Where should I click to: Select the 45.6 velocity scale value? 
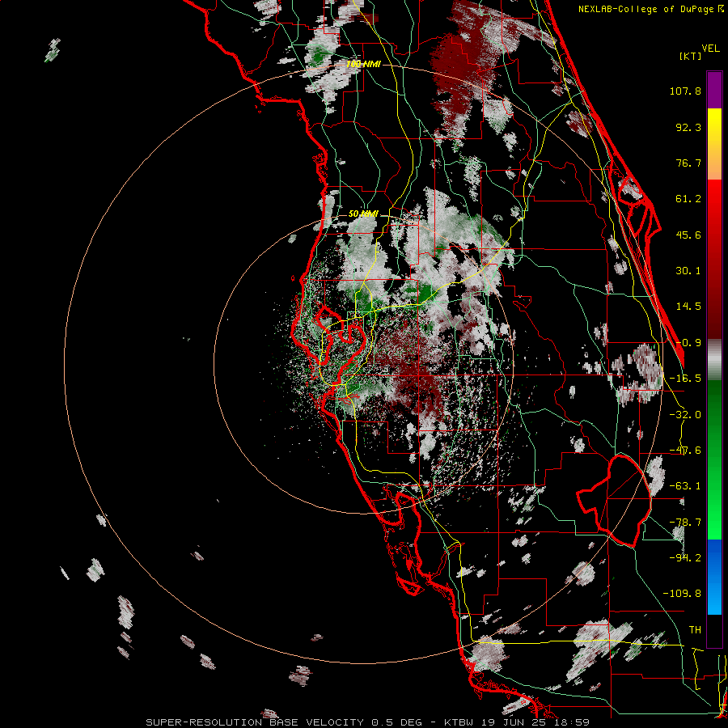pyautogui.click(x=688, y=235)
